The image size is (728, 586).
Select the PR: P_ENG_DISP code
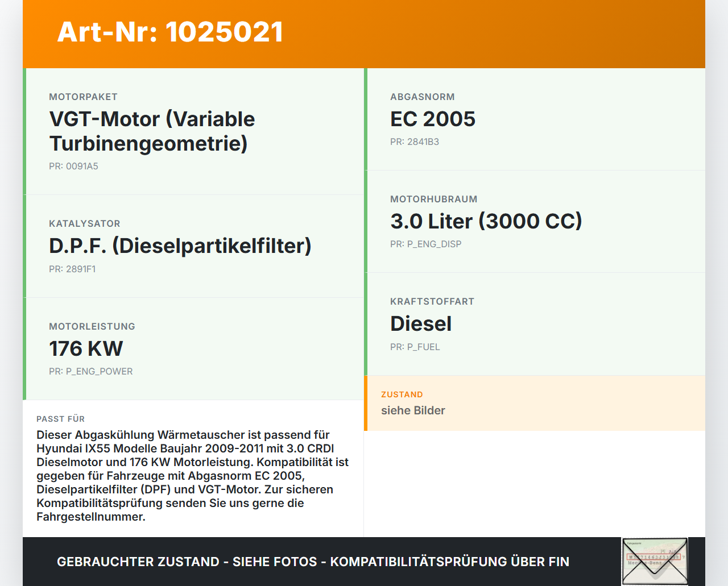pyautogui.click(x=426, y=244)
